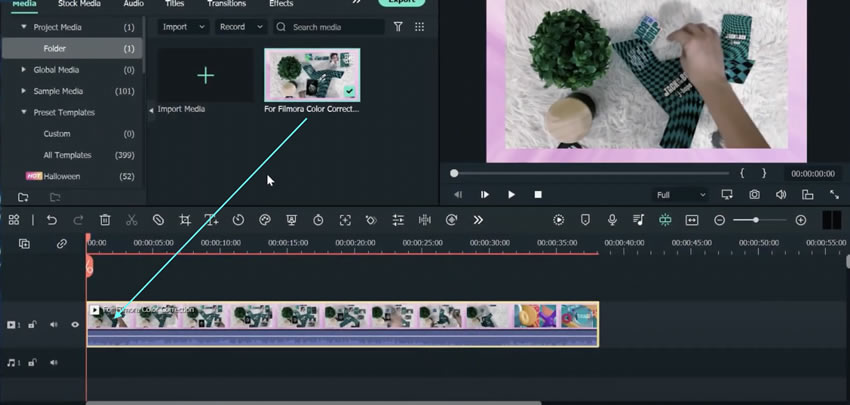Switch to the Transitions tab
The image size is (850, 405).
coord(227,4)
